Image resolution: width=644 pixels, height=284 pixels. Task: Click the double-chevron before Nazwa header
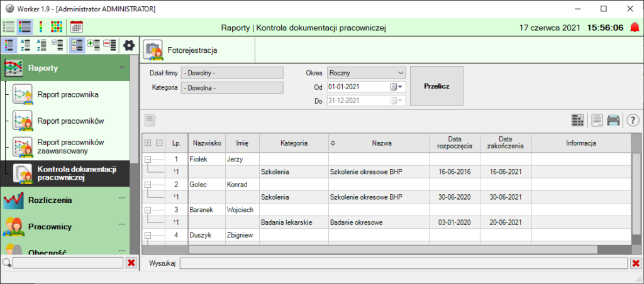333,143
